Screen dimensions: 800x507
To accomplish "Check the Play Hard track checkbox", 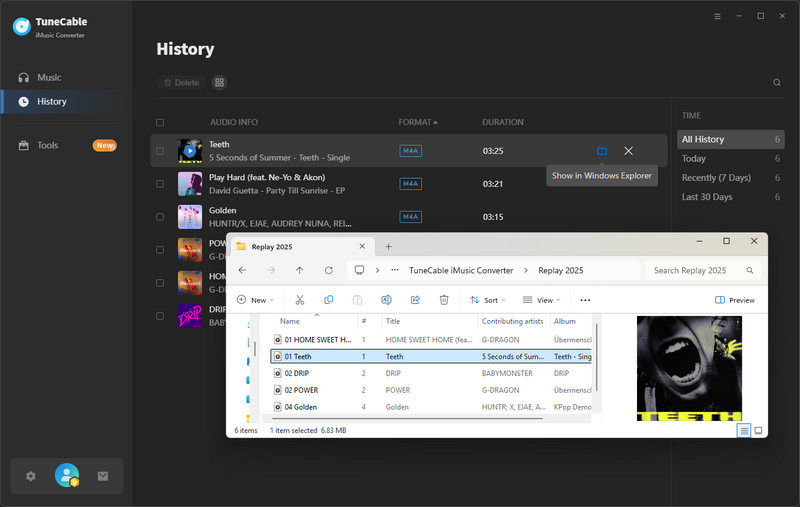I will point(160,184).
